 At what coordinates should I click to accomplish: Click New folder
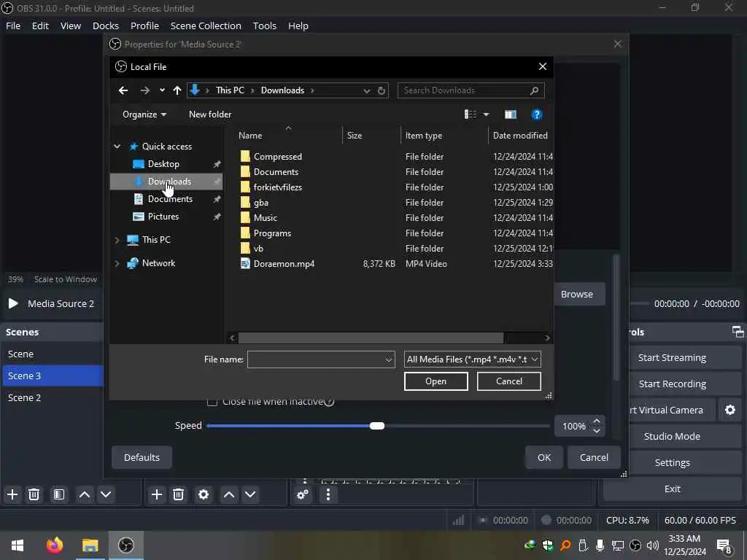[210, 114]
